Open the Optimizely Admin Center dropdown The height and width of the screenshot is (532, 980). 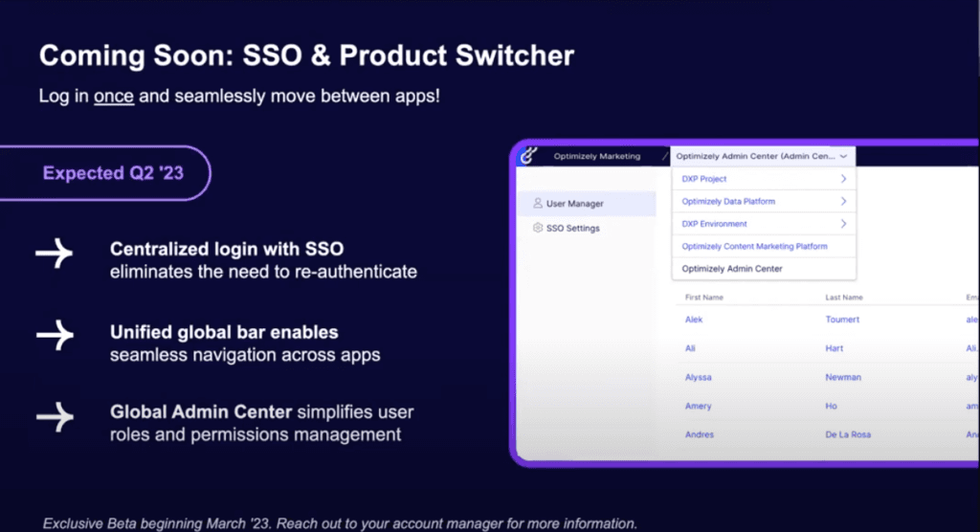[x=762, y=156]
